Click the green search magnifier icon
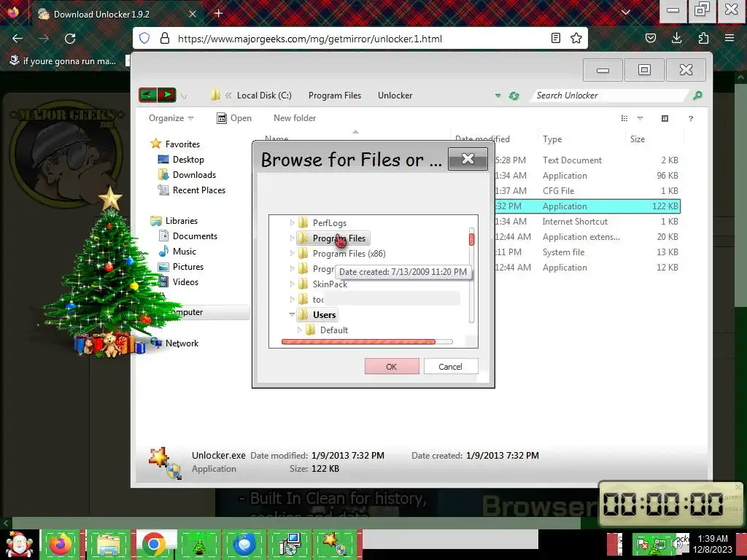747x560 pixels. click(697, 96)
